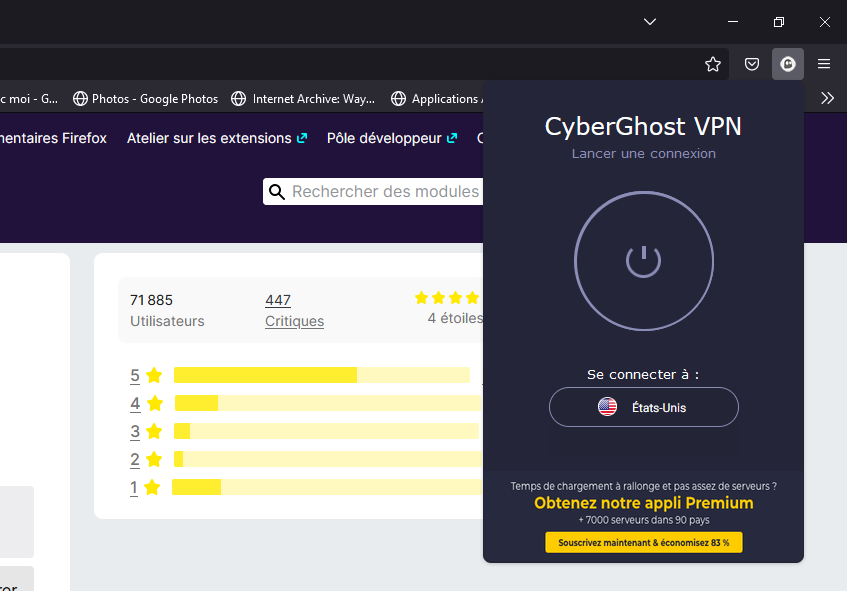The image size is (847, 591).
Task: Open the Applications bookmark
Action: click(x=437, y=99)
